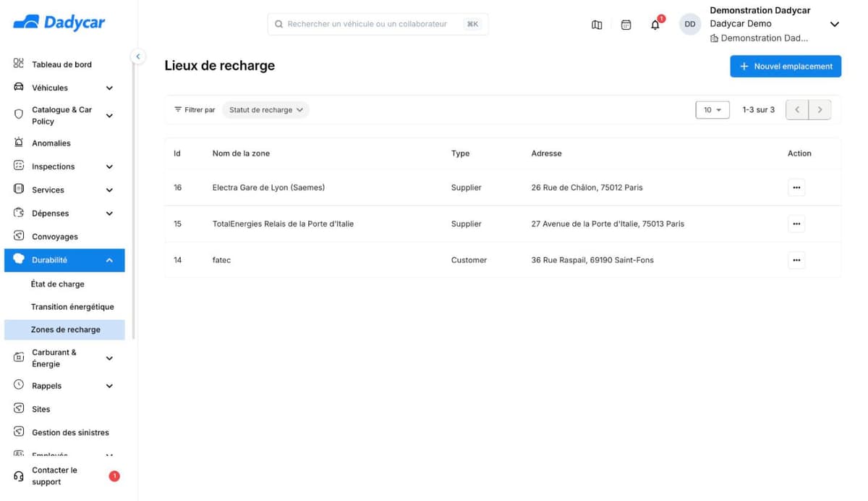Click the Tableau de bord icon
Viewport: 868px width, 501px height.
click(19, 64)
